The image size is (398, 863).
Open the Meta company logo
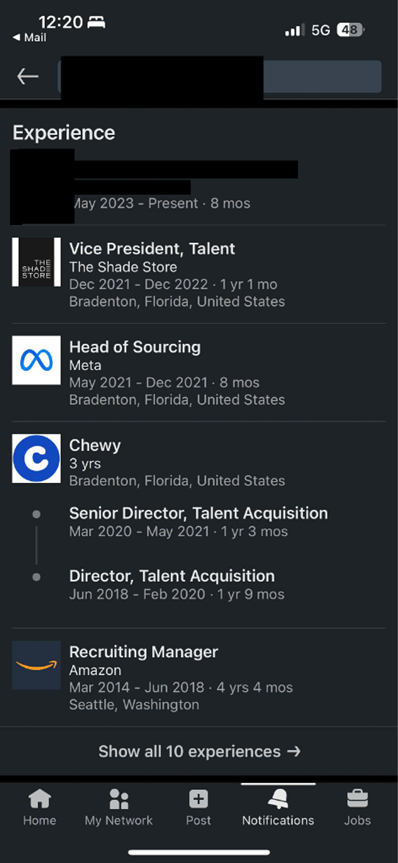coord(36,361)
